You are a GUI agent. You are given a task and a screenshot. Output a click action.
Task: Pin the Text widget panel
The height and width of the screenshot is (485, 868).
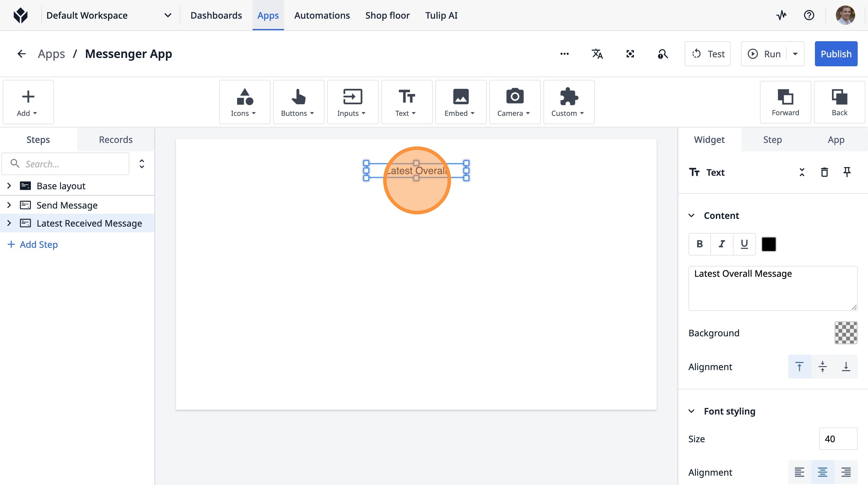[847, 172]
